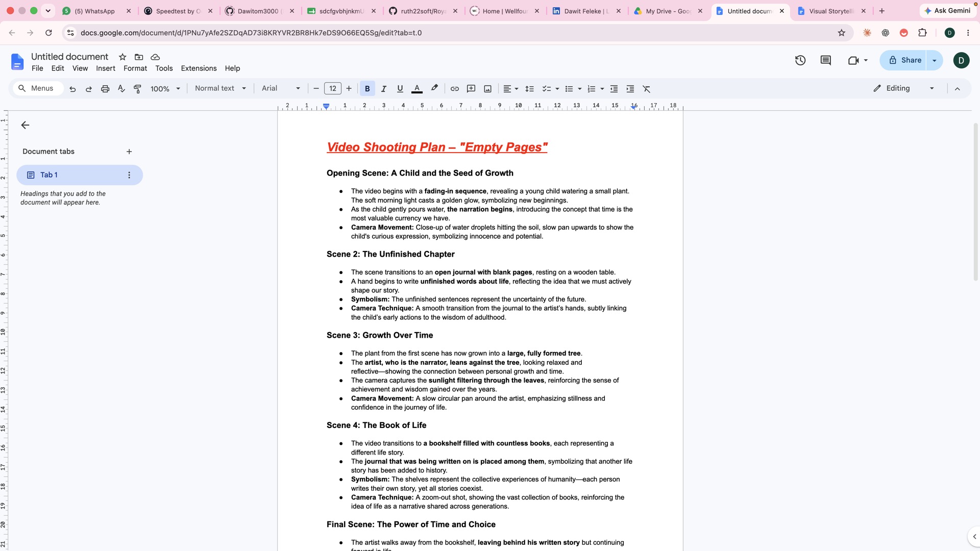Open the zoom level 100% dropdown
Viewport: 980px width, 551px height.
[x=165, y=89]
